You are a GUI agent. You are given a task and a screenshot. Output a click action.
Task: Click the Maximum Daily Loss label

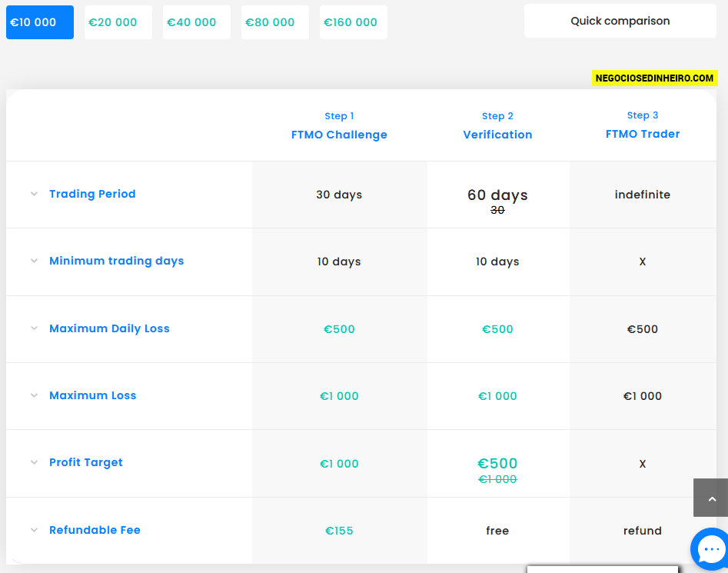tap(110, 328)
